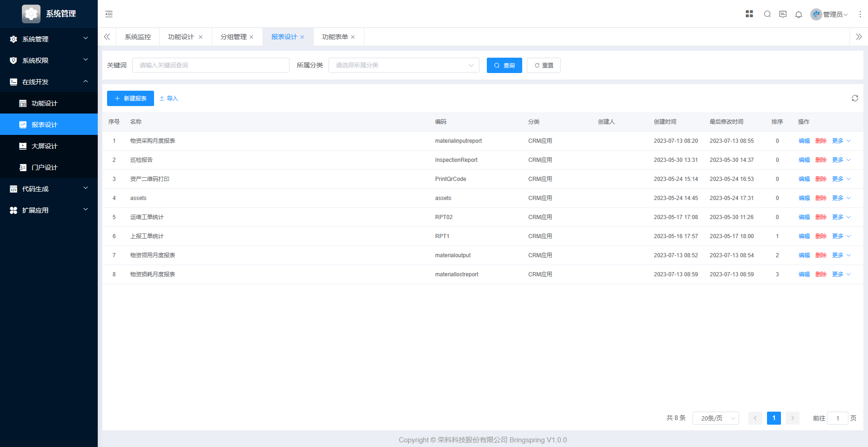The image size is (868, 447).
Task: Focus the 关键词 search input field
Action: [210, 65]
